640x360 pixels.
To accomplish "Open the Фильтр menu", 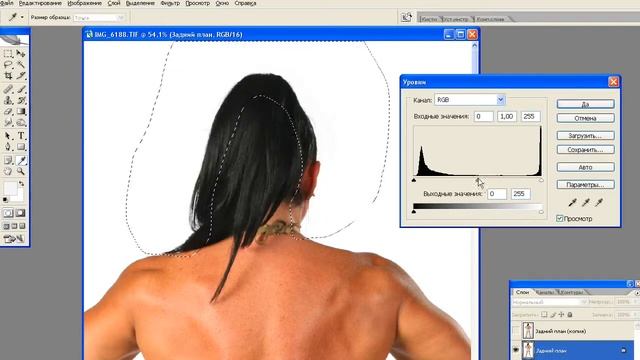I will click(x=170, y=3).
